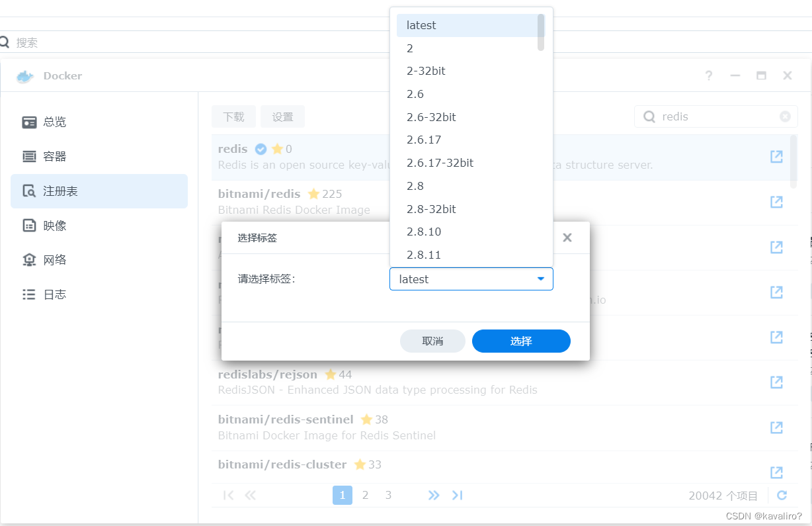Click the magnifier icon in top search bar

(x=5, y=42)
